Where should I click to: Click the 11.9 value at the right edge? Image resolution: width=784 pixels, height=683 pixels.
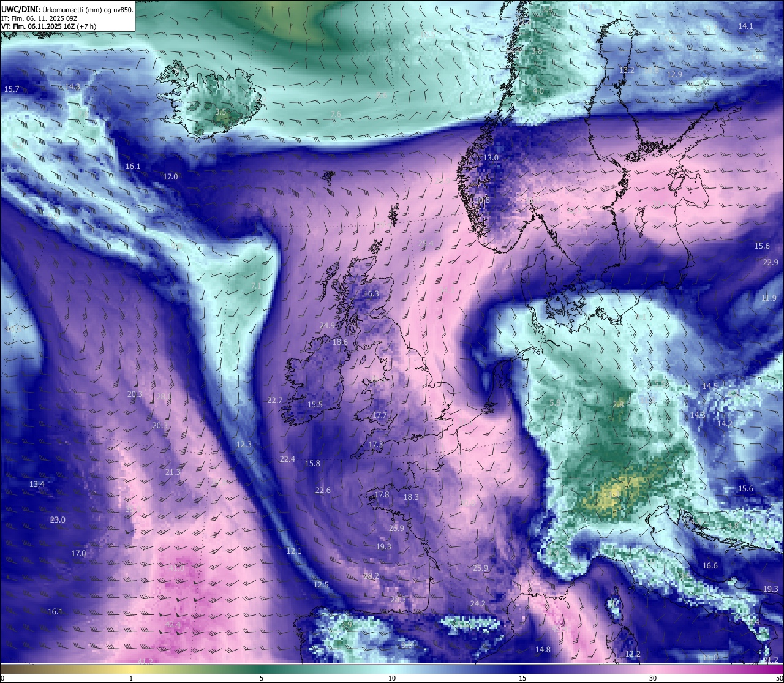coord(769,298)
